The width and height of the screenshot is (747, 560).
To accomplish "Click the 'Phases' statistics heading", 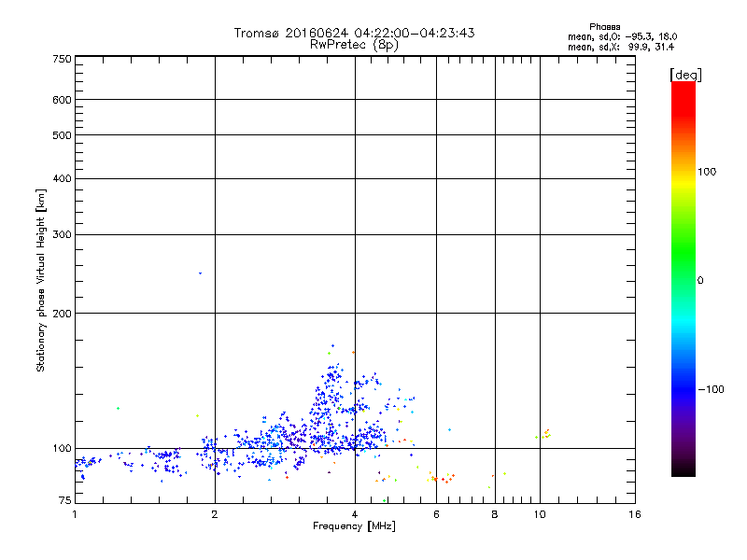I will click(x=604, y=27).
